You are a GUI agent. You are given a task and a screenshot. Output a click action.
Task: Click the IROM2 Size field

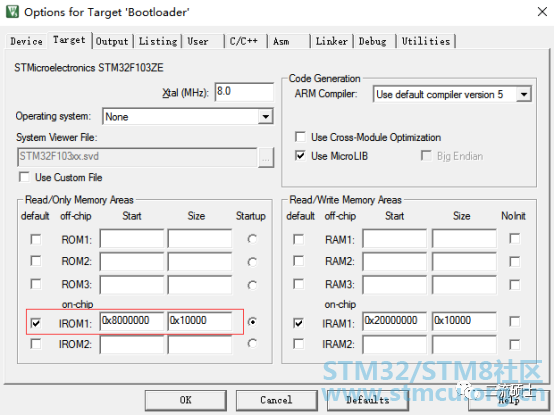(200, 345)
